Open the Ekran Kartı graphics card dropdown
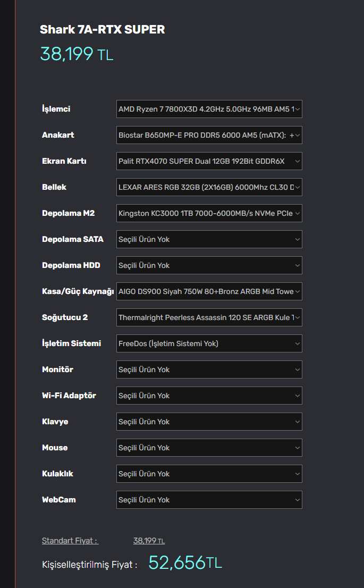Image resolution: width=364 pixels, height=588 pixels. click(x=209, y=162)
